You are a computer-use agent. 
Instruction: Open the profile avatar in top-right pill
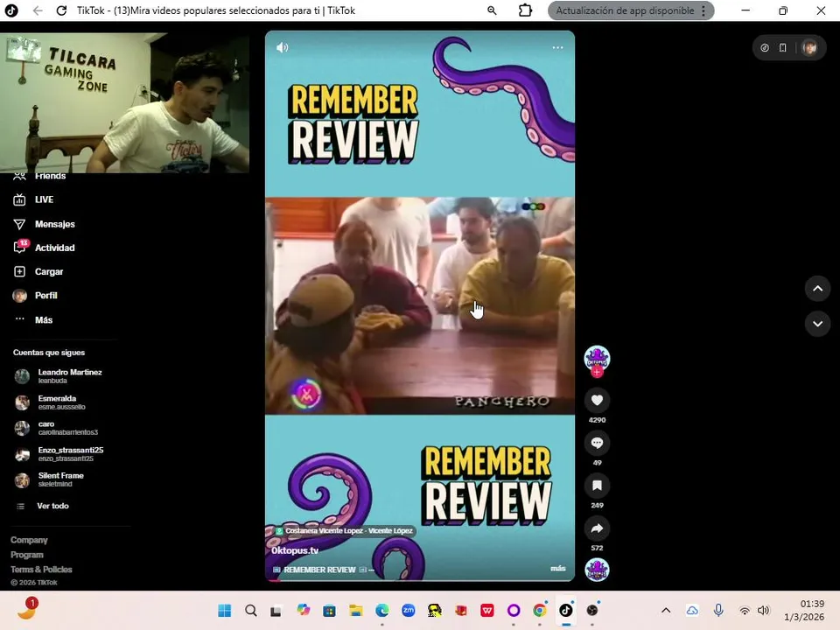809,47
